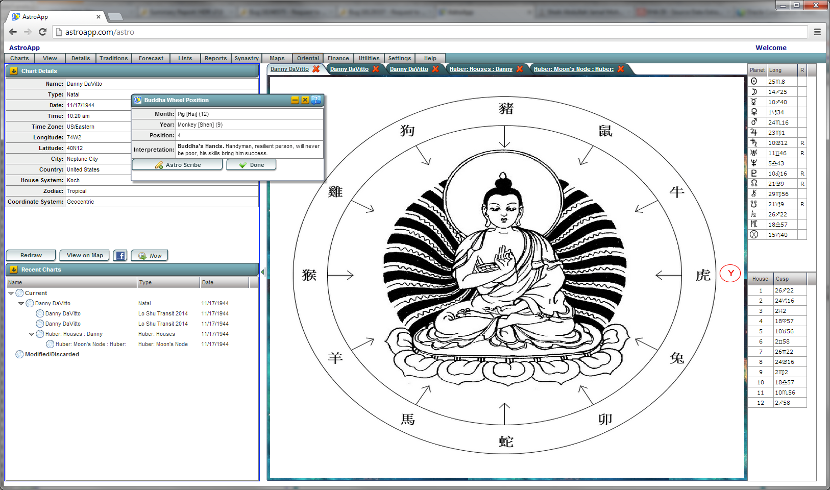Click the splitter arrow to hide the left panel

[x=261, y=272]
